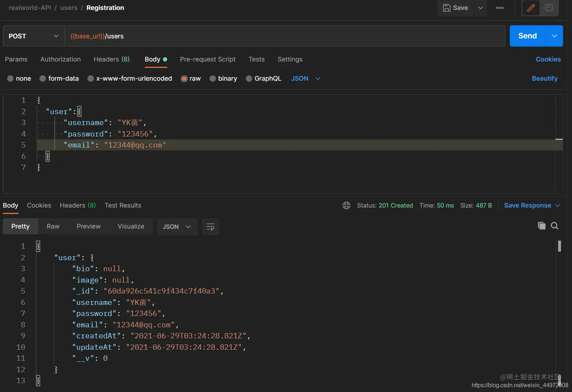Open the Params tab
Viewport: 572px width, 392px height.
(x=16, y=59)
